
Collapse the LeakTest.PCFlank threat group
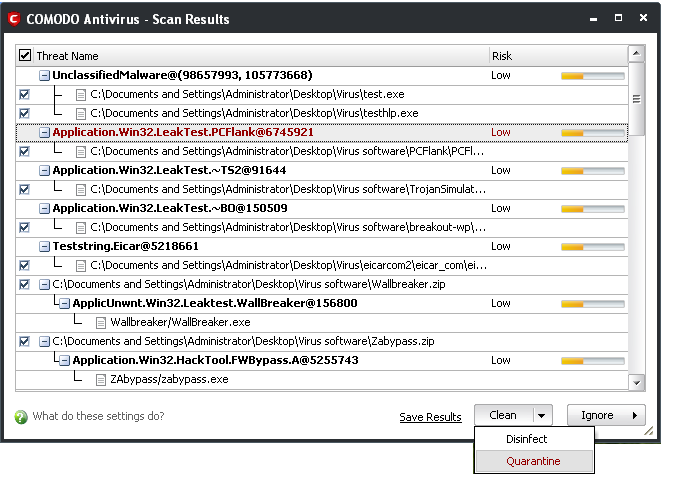pos(44,132)
